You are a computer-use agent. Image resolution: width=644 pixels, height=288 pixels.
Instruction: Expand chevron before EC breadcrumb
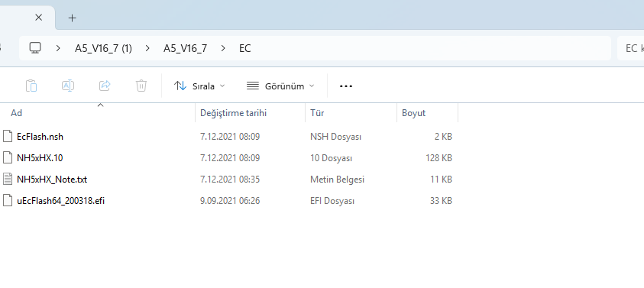click(x=223, y=48)
